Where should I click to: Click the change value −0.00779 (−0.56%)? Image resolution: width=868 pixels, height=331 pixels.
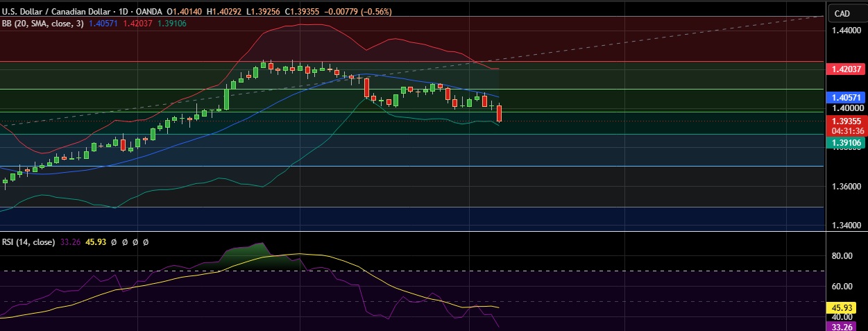click(359, 12)
